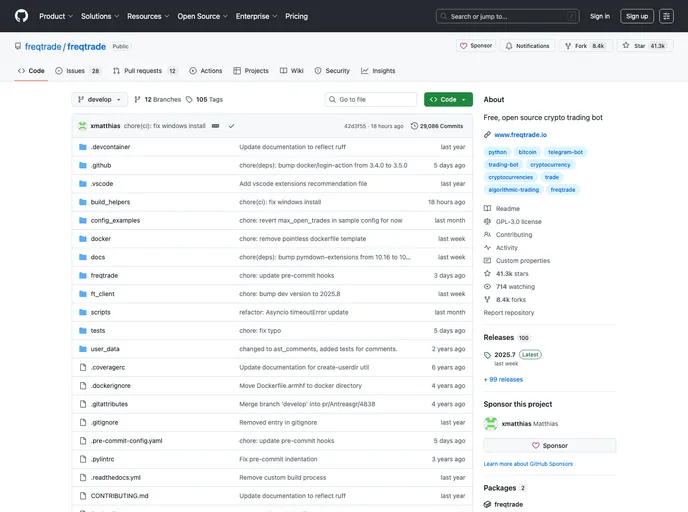Click the commit status checkmark icon
The width and height of the screenshot is (688, 512).
(231, 126)
